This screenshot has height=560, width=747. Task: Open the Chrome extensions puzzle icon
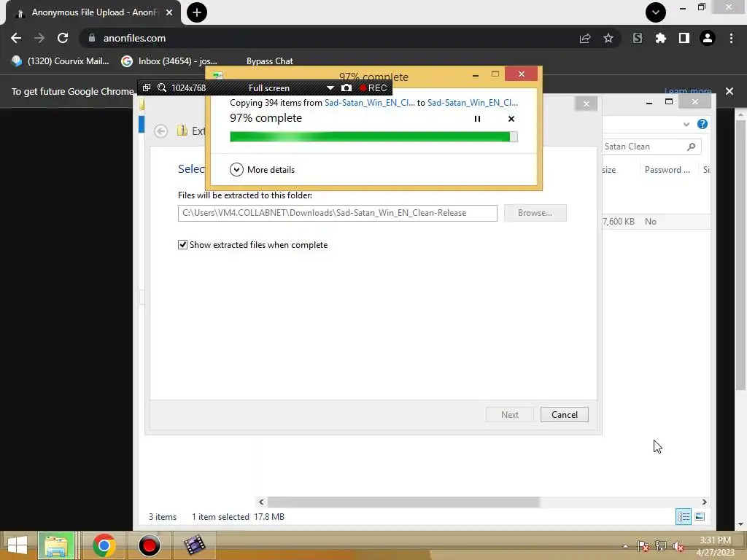point(661,38)
